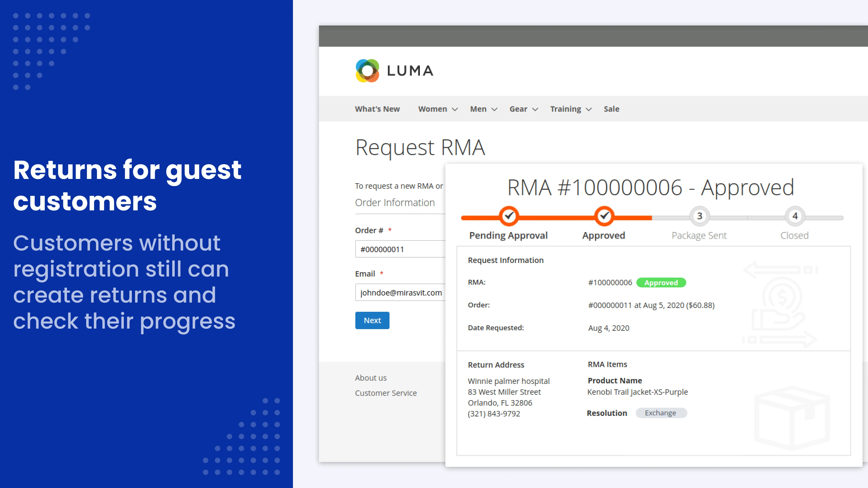Screen dimensions: 868x488
Task: Click the About us link
Action: pyautogui.click(x=371, y=378)
